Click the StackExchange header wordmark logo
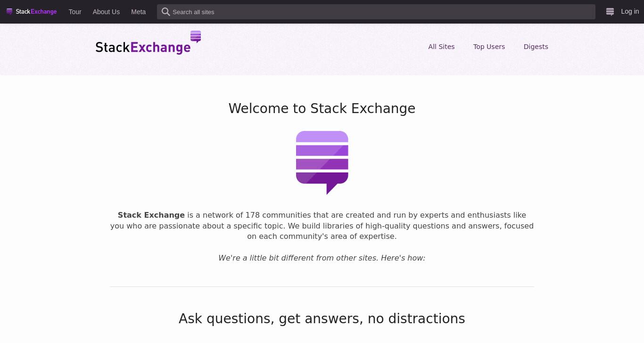Viewport: 644px width, 343px height. 148,43
